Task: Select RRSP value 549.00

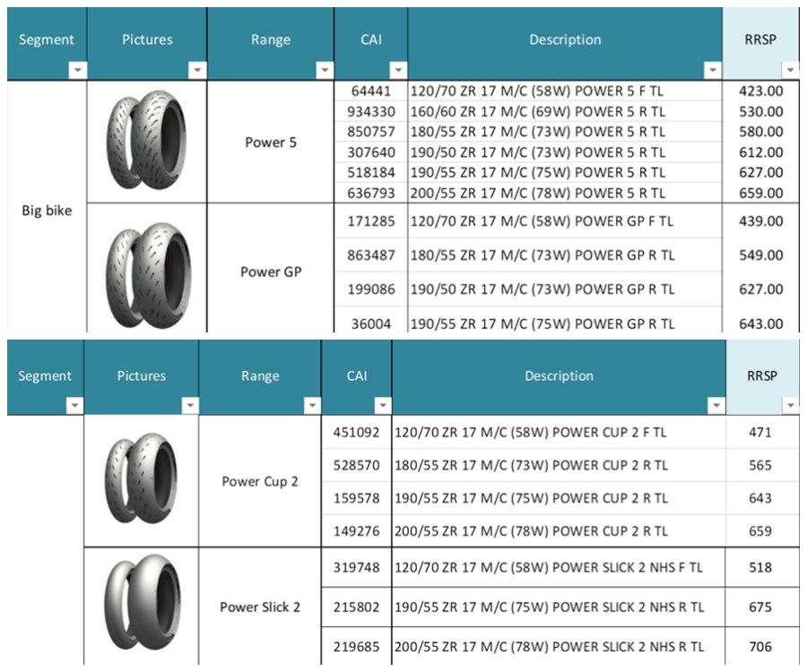Action: pyautogui.click(x=760, y=255)
